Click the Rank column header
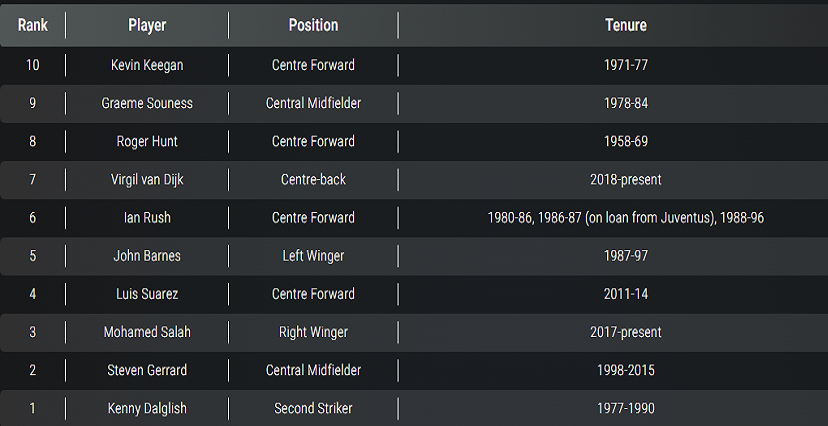Viewport: 828px width, 426px height. (33, 25)
